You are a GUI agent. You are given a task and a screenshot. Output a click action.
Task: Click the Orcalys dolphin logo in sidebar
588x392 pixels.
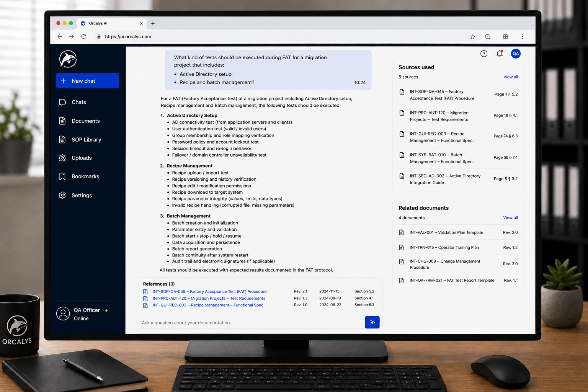click(68, 59)
